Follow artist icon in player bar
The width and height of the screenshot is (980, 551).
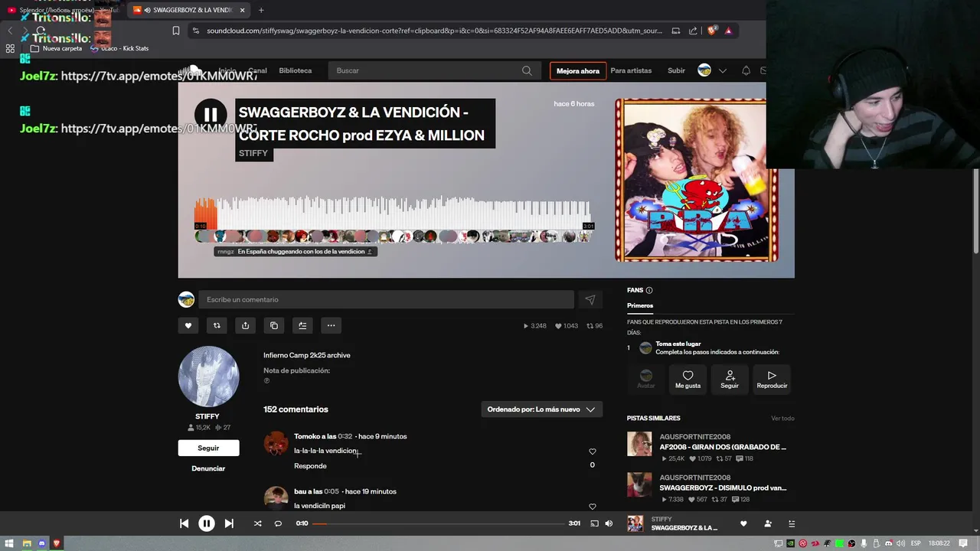(x=768, y=523)
